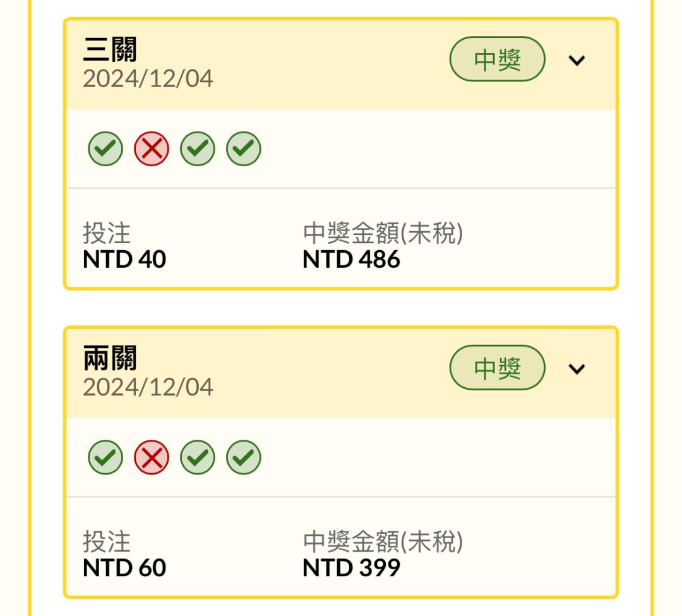Click third check icon in 兩關 card
Image resolution: width=682 pixels, height=616 pixels.
pos(198,457)
